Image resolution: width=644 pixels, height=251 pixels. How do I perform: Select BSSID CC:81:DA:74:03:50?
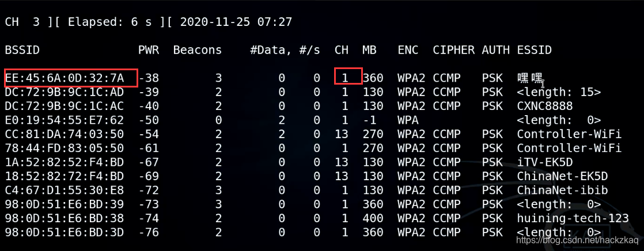coord(65,134)
